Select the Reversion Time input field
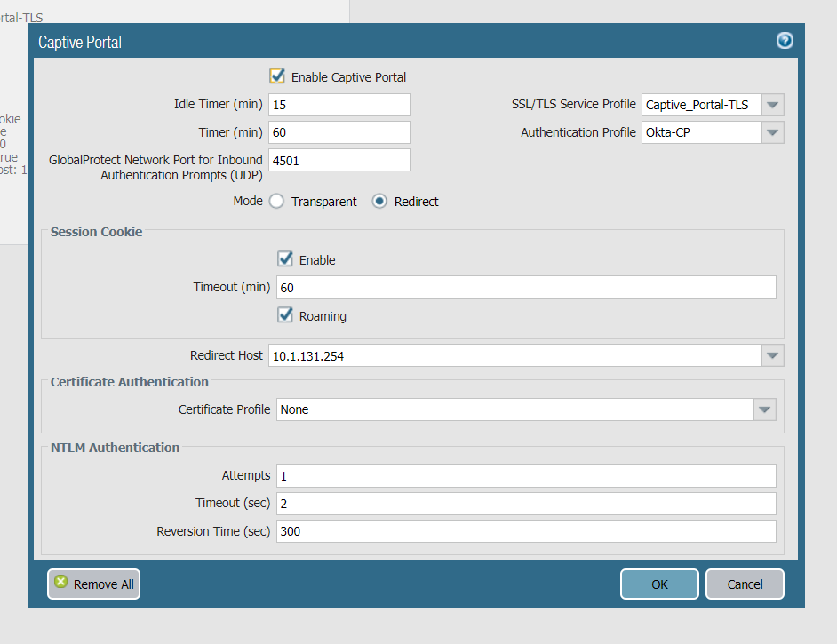 tap(526, 531)
